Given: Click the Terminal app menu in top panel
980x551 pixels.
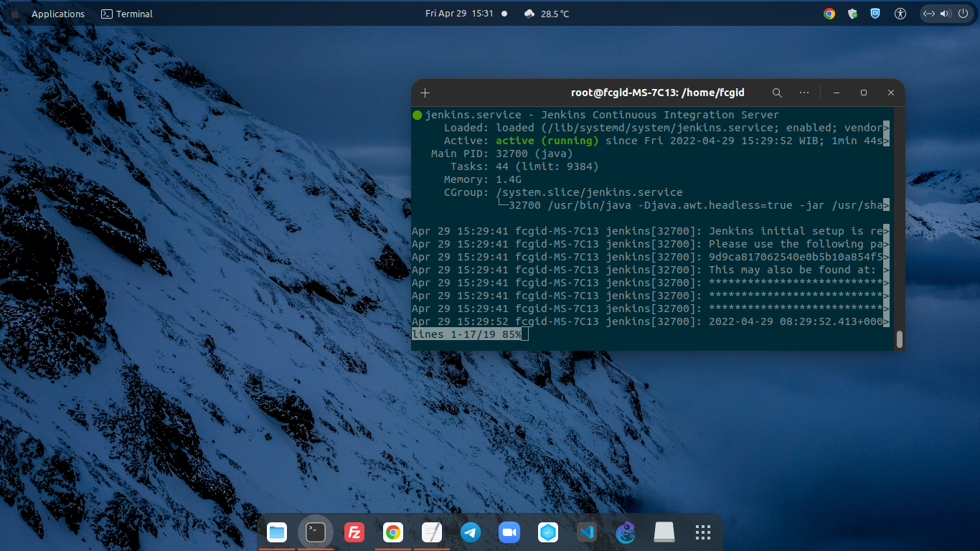Looking at the screenshot, I should (127, 14).
